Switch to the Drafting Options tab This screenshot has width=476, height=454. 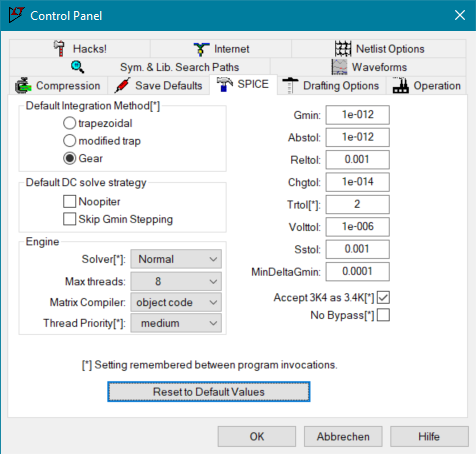[331, 86]
